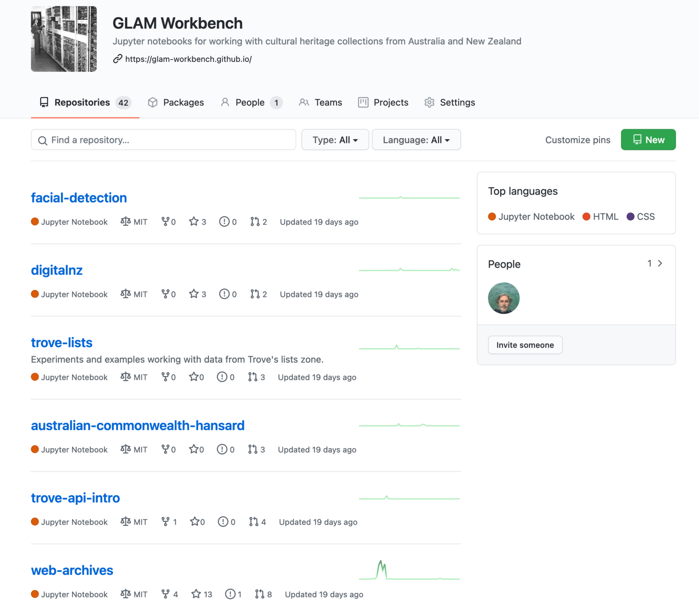Click the HTML red color dot
Image resolution: width=699 pixels, height=616 pixels.
pyautogui.click(x=587, y=217)
